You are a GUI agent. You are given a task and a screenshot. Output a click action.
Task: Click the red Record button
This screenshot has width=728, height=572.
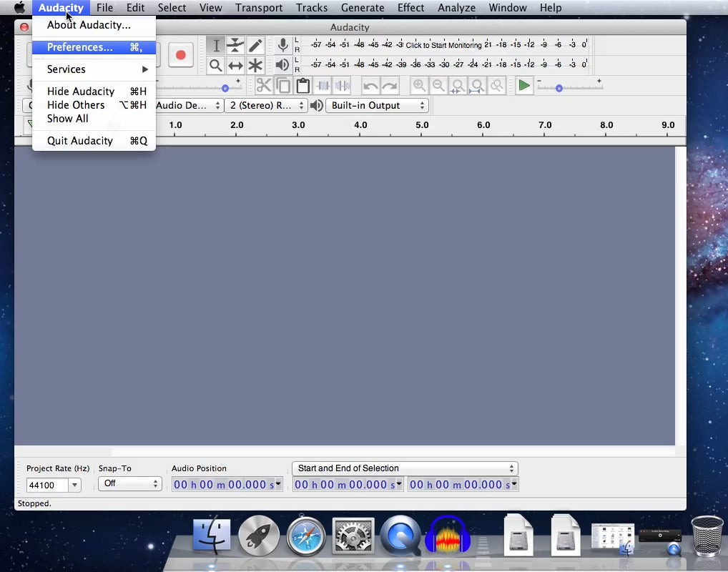click(180, 55)
